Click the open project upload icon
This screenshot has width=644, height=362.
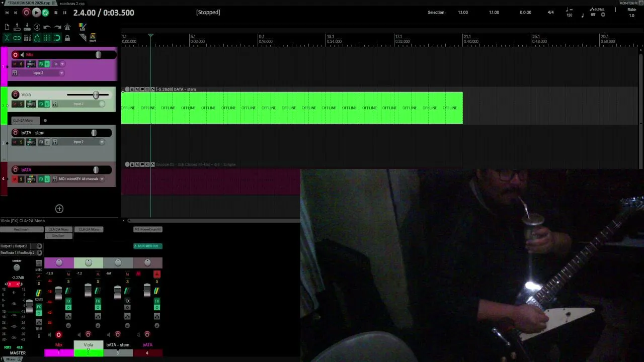[x=17, y=27]
